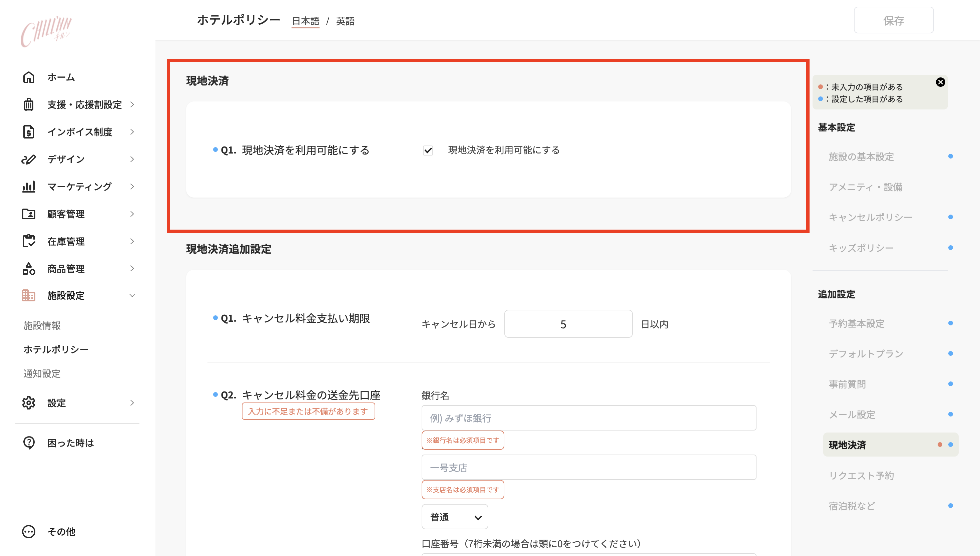Navigate to キャンセルポリシー in right panel
The width and height of the screenshot is (980, 556).
click(870, 217)
